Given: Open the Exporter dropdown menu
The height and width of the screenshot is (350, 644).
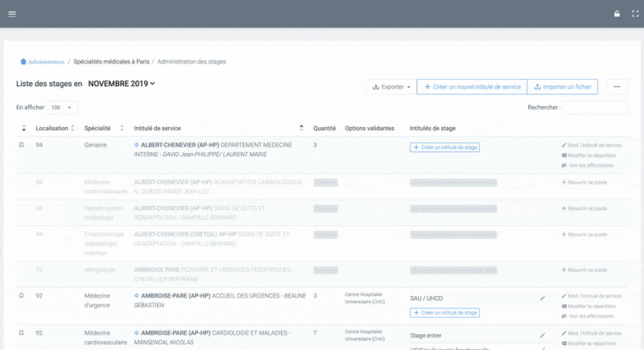Looking at the screenshot, I should point(391,87).
